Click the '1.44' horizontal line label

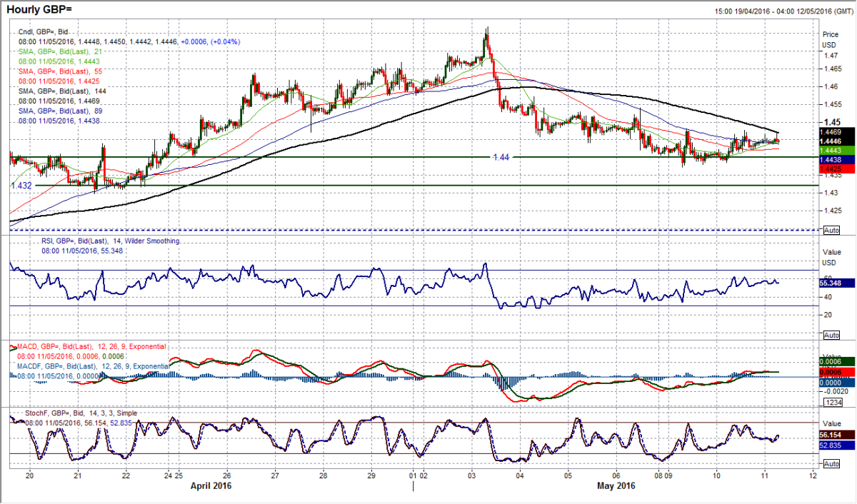pos(501,156)
